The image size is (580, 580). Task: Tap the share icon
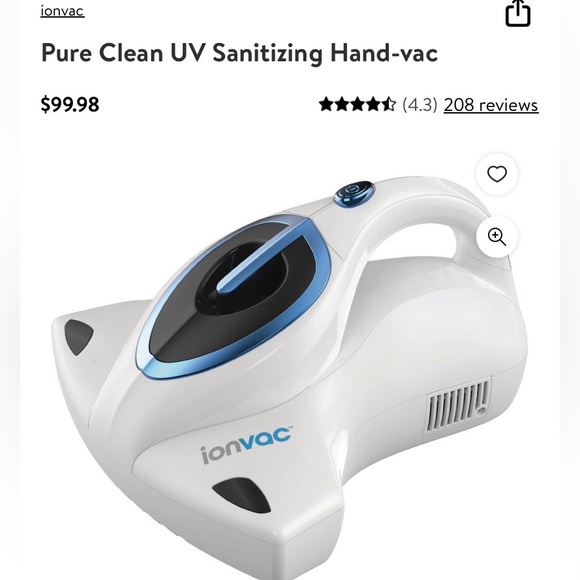(518, 13)
